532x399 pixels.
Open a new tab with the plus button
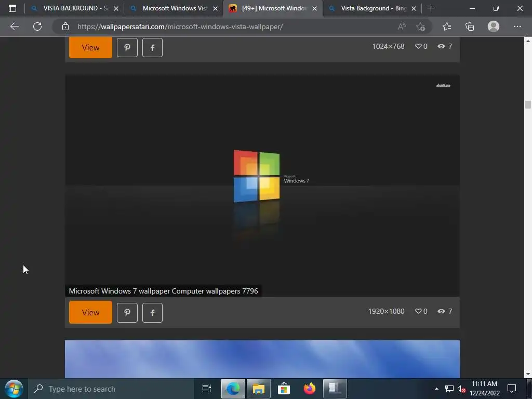pyautogui.click(x=431, y=8)
